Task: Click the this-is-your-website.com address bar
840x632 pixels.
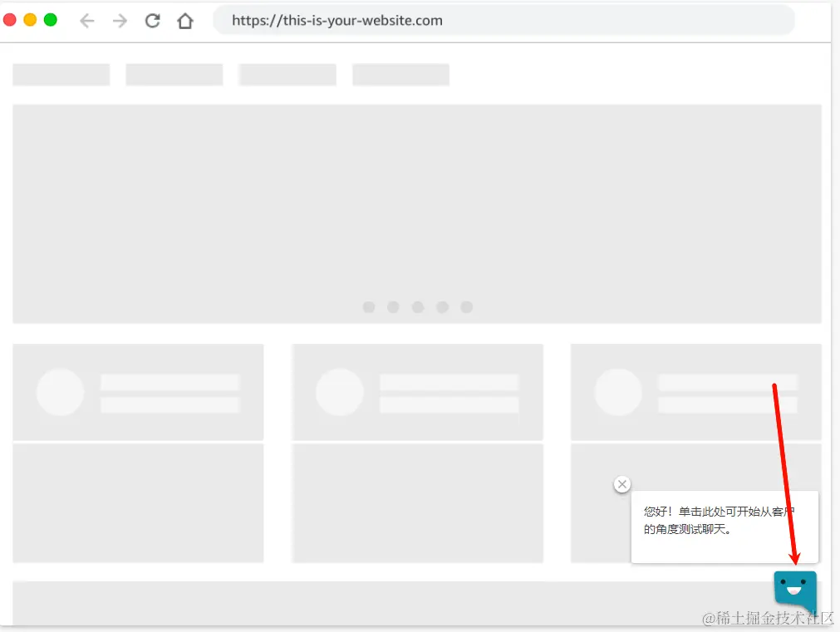Action: [x=504, y=21]
